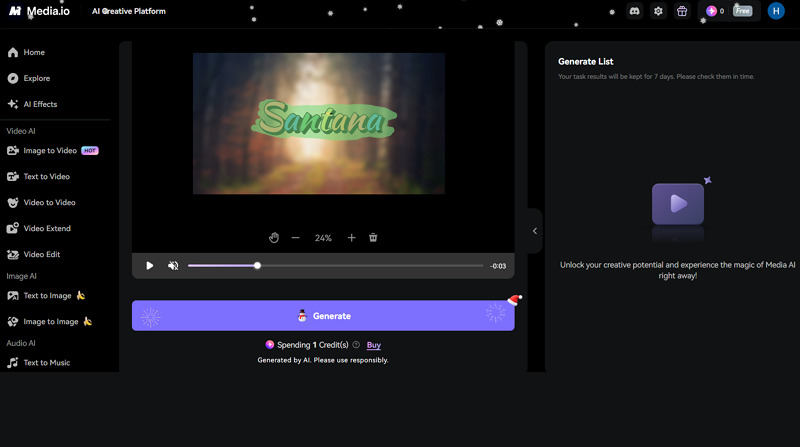800x447 pixels.
Task: Select Text to Music in sidebar
Action: pyautogui.click(x=46, y=363)
